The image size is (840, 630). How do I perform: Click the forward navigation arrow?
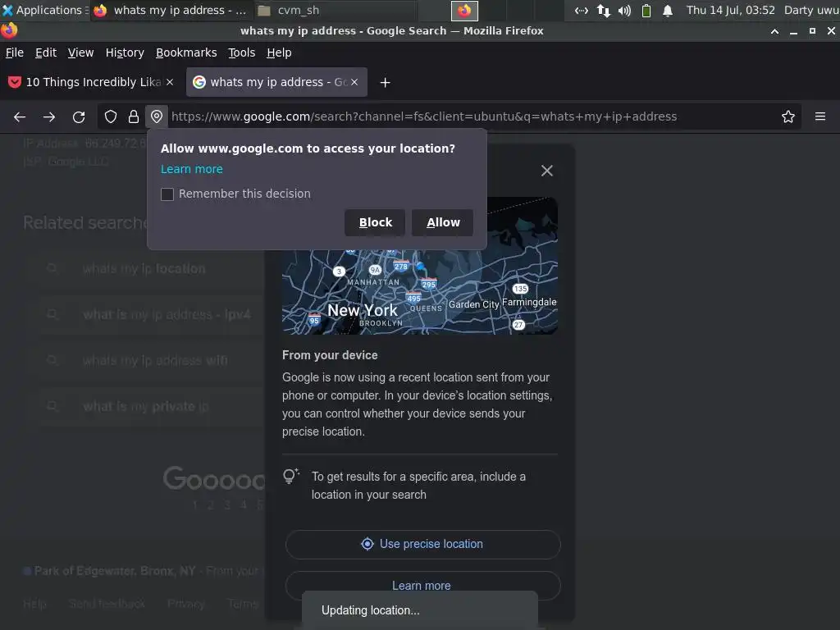(49, 116)
